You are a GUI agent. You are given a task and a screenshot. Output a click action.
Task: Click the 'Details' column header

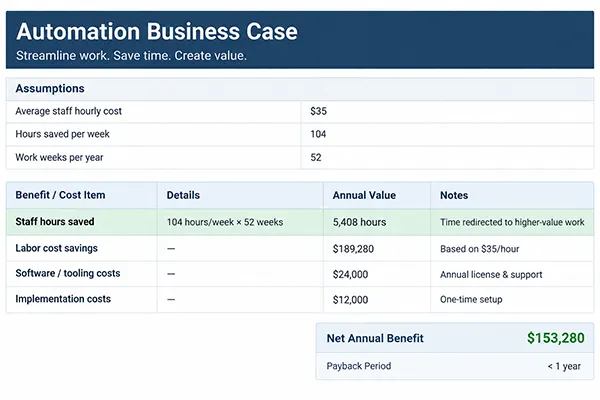pyautogui.click(x=183, y=195)
